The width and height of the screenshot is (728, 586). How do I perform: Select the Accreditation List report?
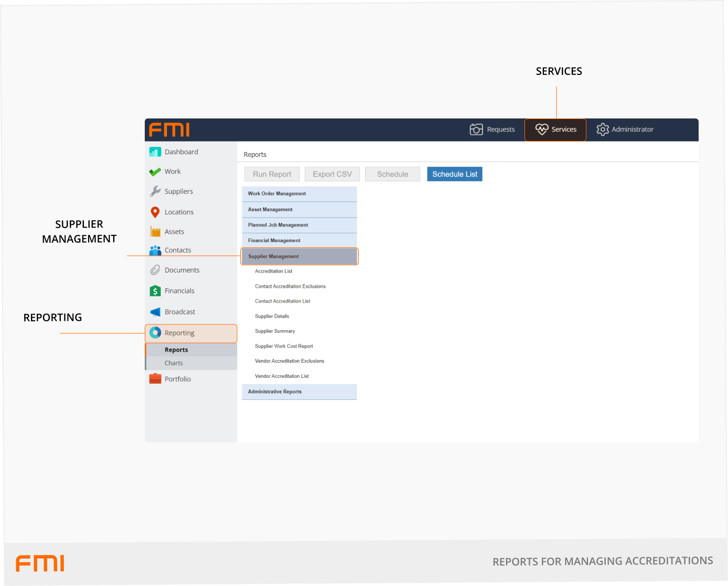click(274, 272)
